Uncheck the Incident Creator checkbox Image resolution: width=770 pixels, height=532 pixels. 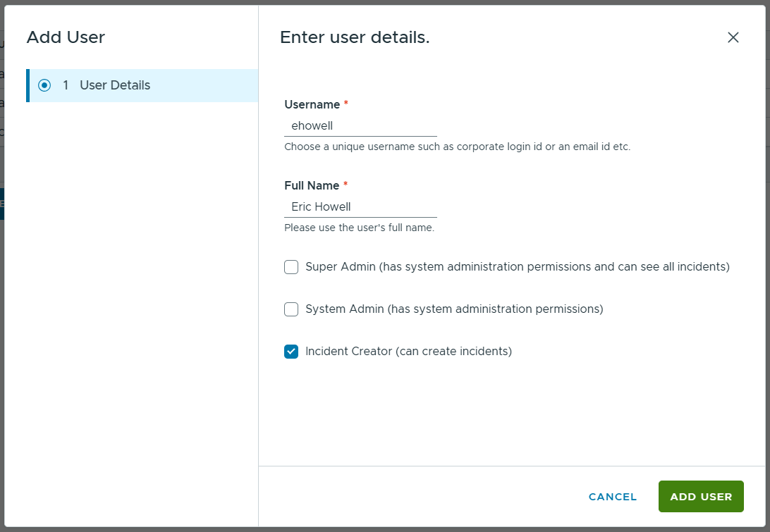tap(291, 351)
